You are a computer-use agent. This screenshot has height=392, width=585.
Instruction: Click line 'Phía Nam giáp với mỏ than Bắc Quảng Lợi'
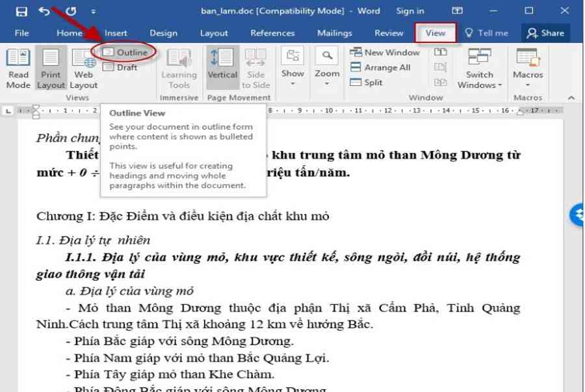pos(198,358)
